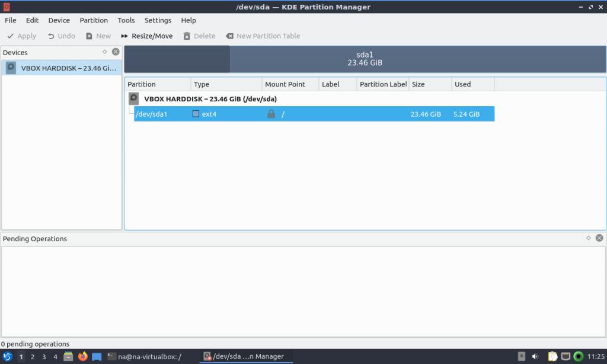This screenshot has width=607, height=364.
Task: Click the Resize/Move toolbar button
Action: point(146,36)
